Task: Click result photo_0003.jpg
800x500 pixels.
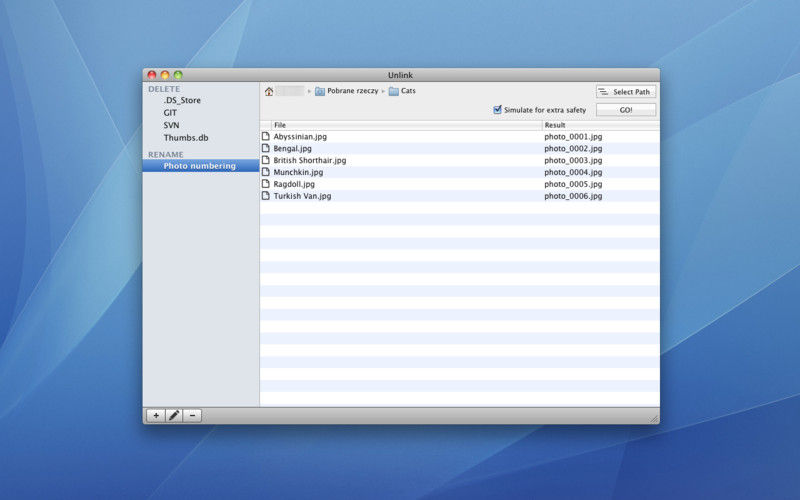Action: 573,160
